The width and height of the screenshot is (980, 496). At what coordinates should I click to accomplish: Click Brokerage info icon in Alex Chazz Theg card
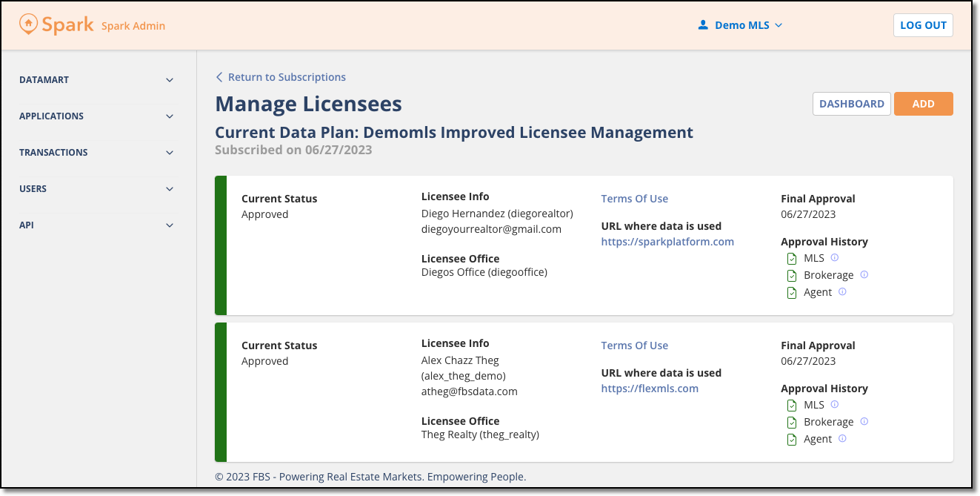864,421
